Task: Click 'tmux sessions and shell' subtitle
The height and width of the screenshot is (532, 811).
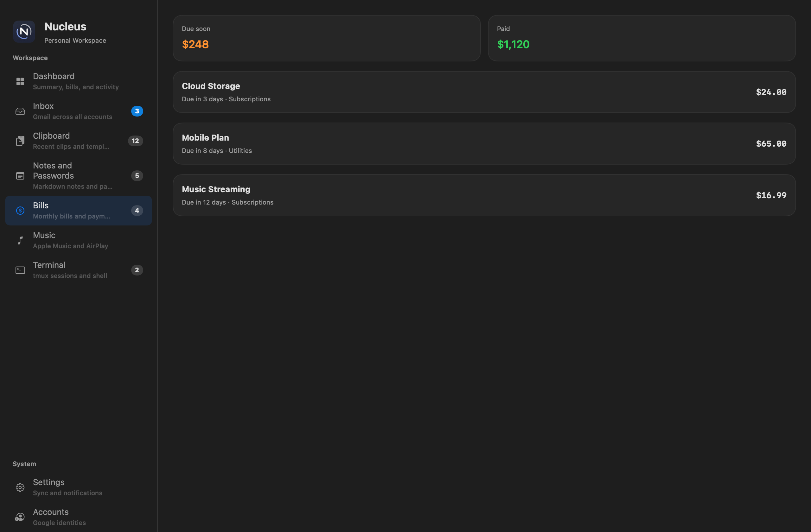Action: [x=70, y=275]
